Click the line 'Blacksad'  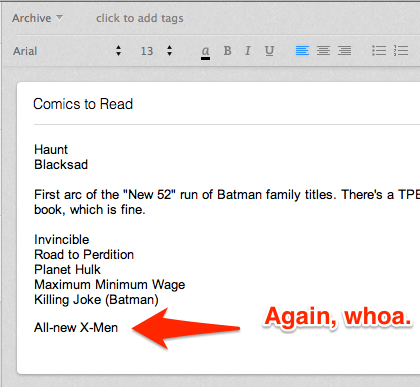[61, 164]
